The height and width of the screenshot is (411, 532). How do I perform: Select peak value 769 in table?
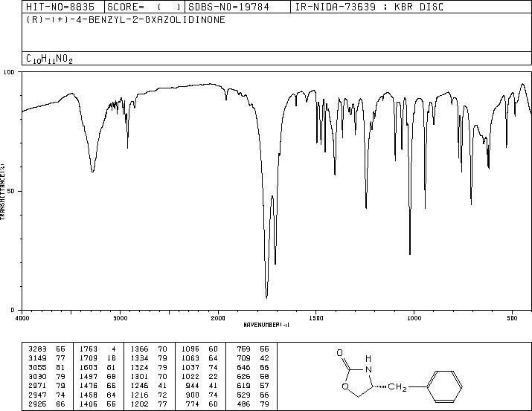[x=243, y=349]
